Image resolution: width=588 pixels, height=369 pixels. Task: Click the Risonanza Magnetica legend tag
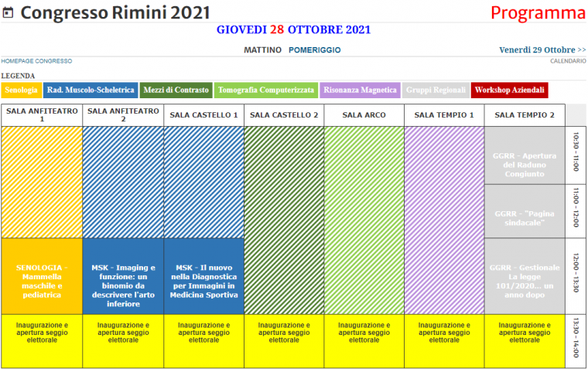[x=361, y=91]
